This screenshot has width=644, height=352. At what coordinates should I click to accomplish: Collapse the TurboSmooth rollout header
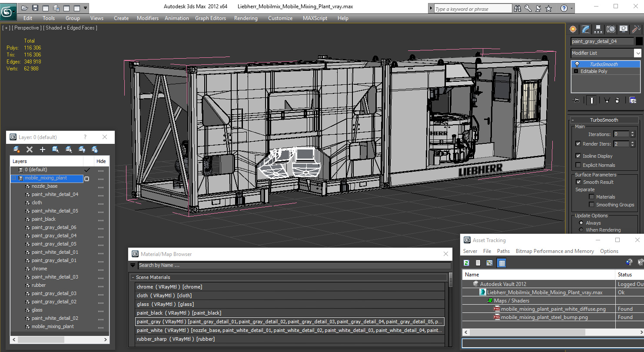tap(604, 120)
